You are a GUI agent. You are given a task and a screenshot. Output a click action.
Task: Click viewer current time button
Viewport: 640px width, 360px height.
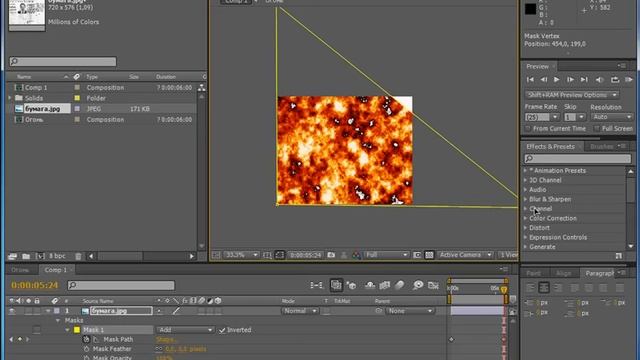click(305, 255)
